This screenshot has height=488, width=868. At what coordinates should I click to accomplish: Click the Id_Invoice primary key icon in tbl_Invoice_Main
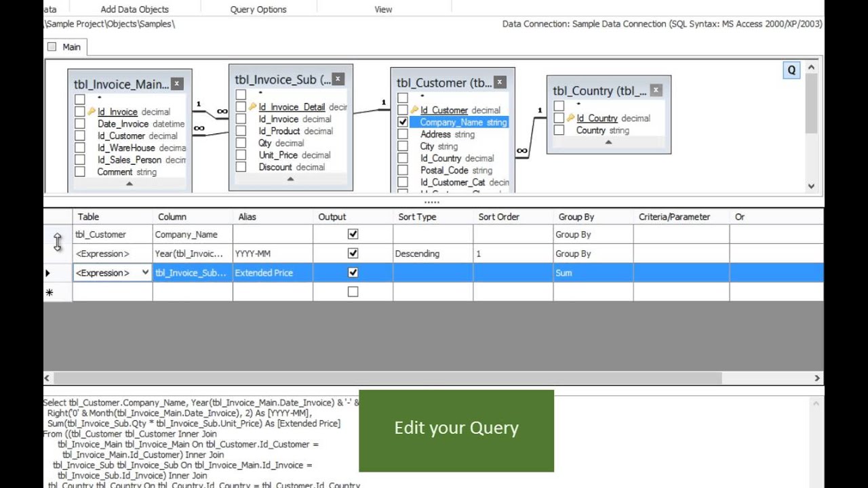tap(92, 112)
